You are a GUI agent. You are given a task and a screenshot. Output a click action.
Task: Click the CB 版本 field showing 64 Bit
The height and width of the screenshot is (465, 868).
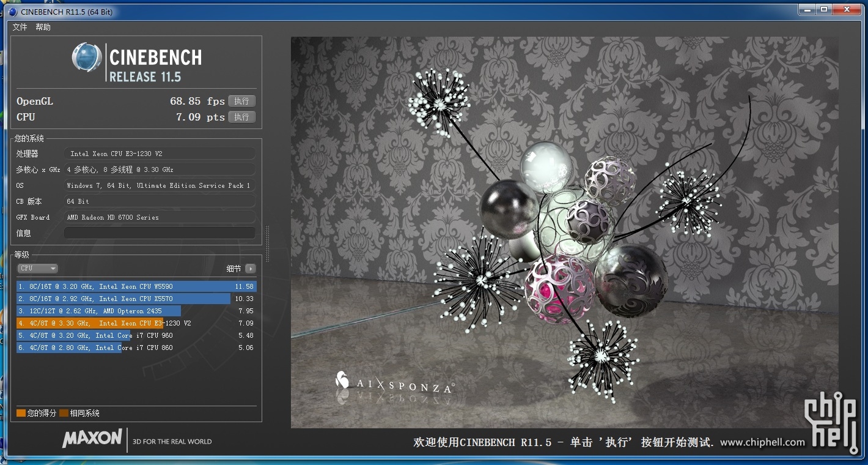pyautogui.click(x=160, y=201)
